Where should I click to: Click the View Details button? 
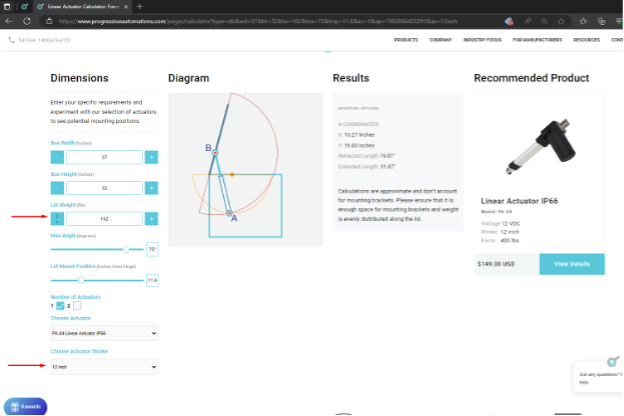coord(572,264)
